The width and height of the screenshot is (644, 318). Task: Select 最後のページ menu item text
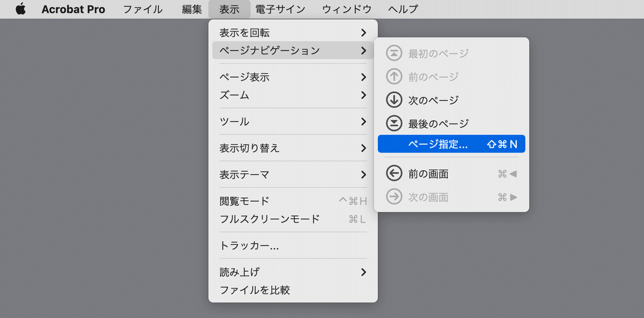coord(438,123)
